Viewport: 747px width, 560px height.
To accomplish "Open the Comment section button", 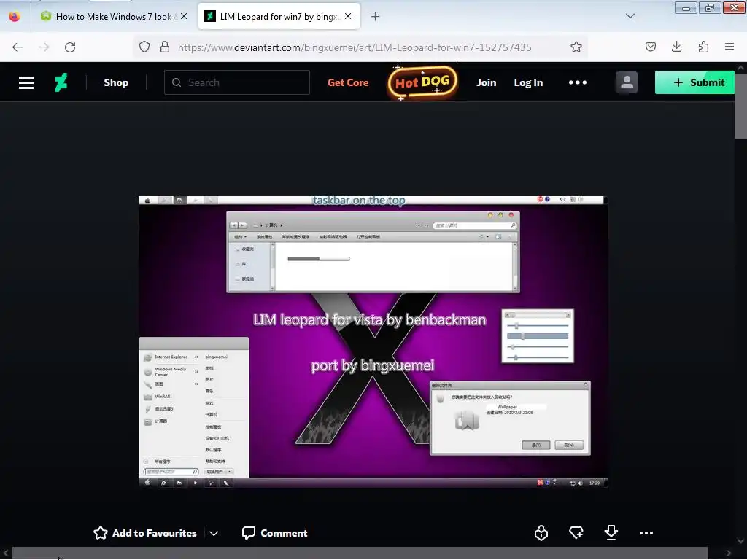I will click(x=274, y=533).
